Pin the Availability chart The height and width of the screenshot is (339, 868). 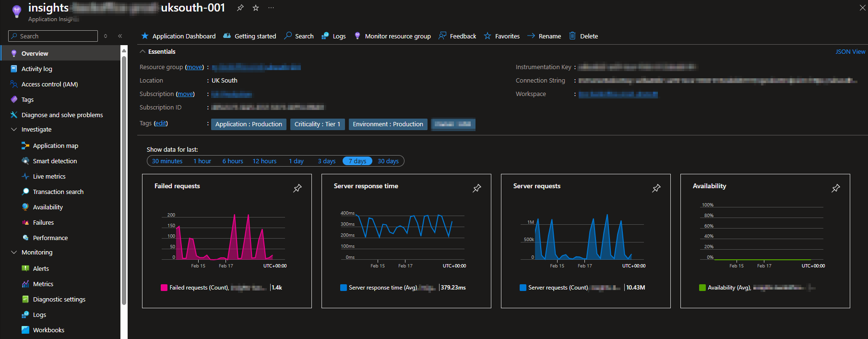point(836,188)
